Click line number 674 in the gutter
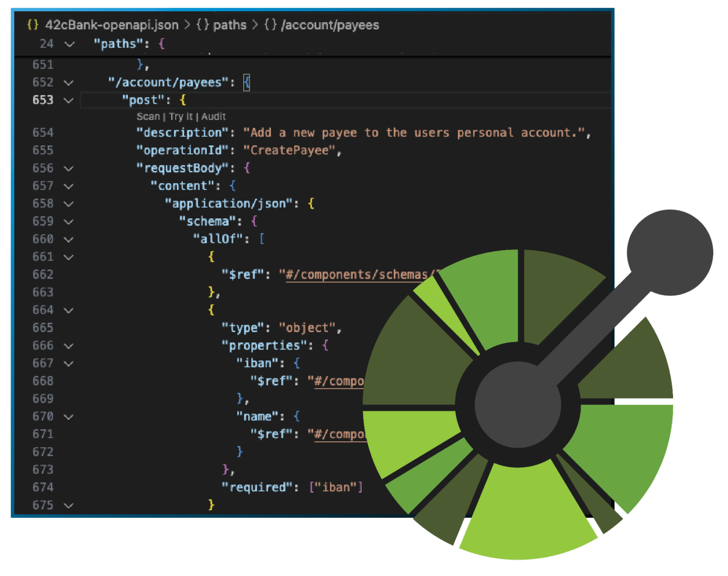This screenshot has height=576, width=728. click(43, 487)
